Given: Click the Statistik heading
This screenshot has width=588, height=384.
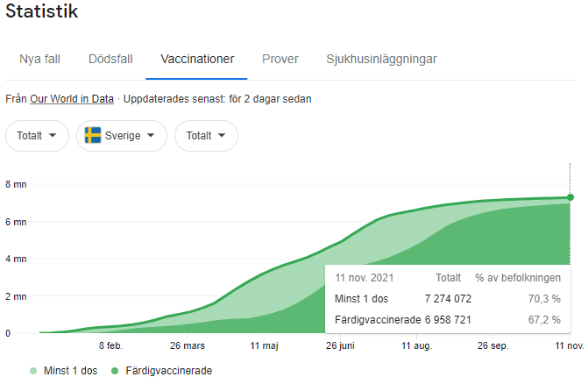Looking at the screenshot, I should [x=41, y=12].
